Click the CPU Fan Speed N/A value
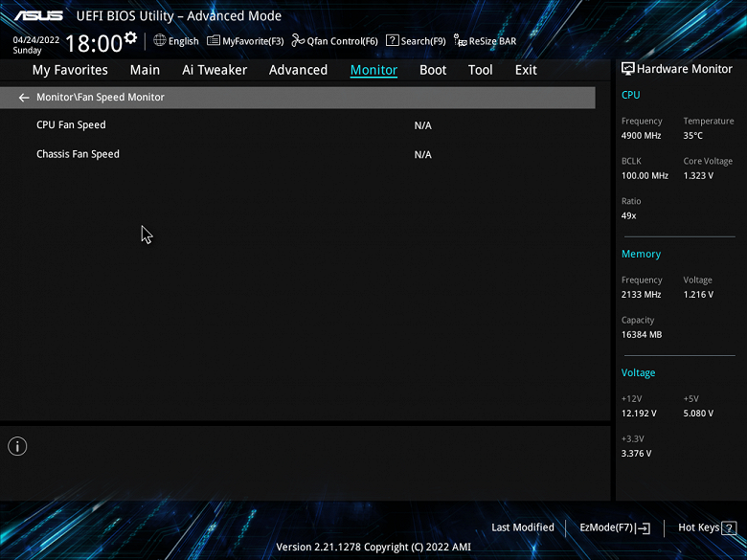This screenshot has height=560, width=747. [423, 125]
